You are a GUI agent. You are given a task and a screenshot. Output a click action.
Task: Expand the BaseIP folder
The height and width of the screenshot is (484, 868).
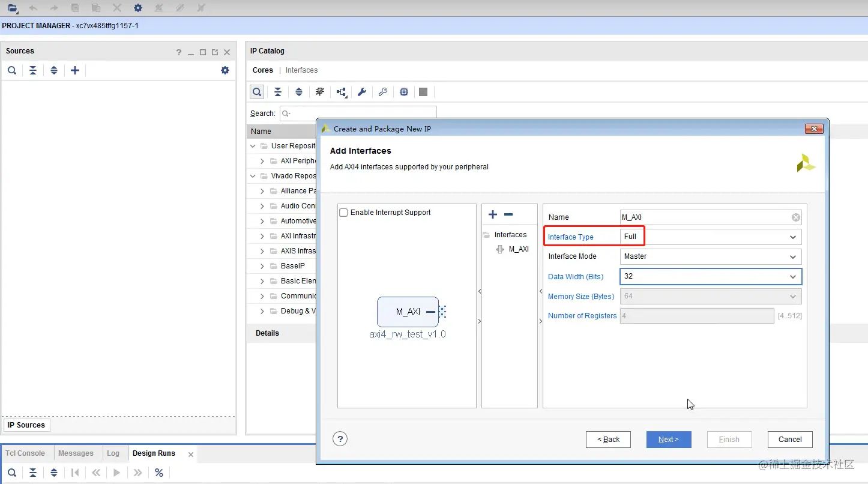click(x=262, y=266)
